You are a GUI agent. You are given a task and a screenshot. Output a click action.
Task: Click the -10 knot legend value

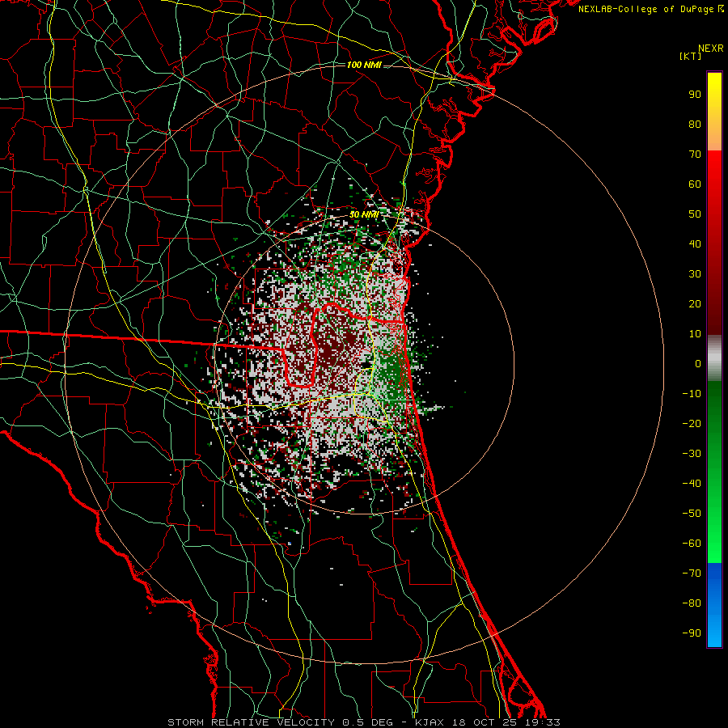(x=692, y=394)
